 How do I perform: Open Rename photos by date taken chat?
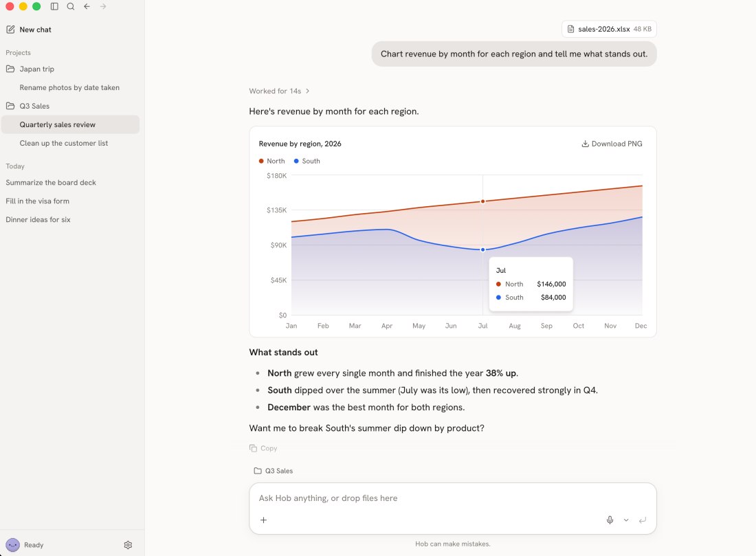pyautogui.click(x=70, y=87)
